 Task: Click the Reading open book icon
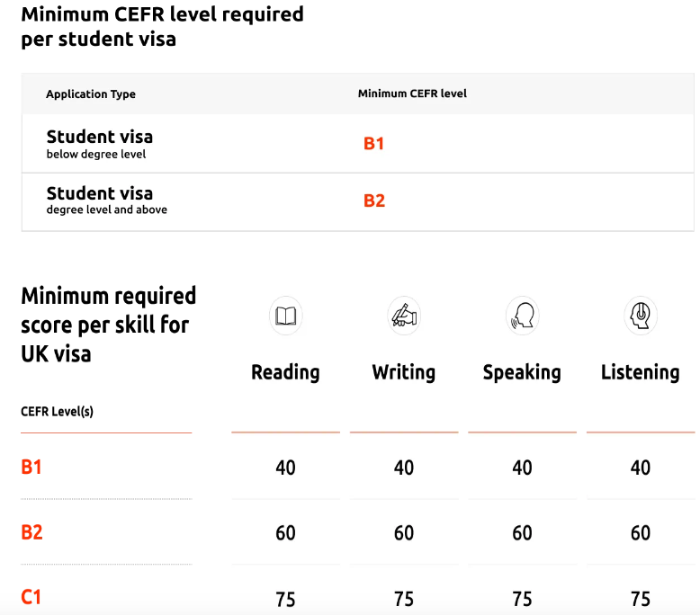[x=285, y=316]
